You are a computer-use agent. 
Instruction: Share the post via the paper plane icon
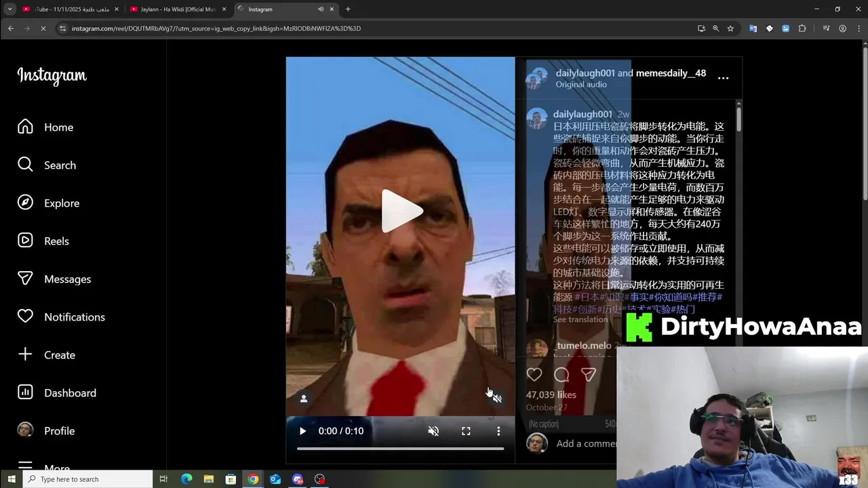pos(589,374)
